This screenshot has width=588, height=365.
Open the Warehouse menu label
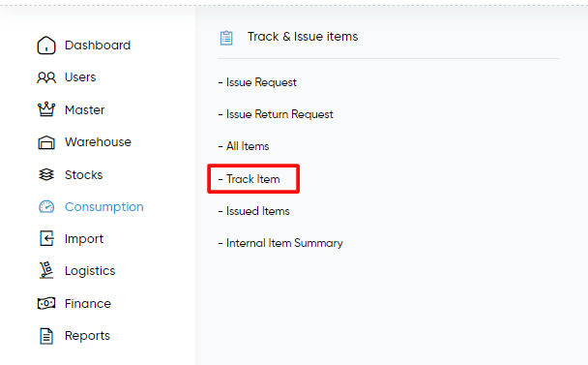pyautogui.click(x=98, y=142)
